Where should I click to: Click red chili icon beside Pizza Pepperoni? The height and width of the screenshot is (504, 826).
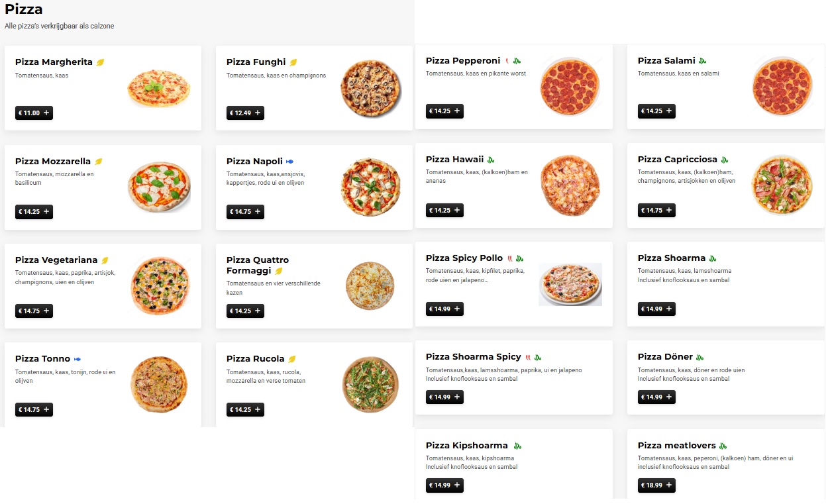(x=507, y=61)
